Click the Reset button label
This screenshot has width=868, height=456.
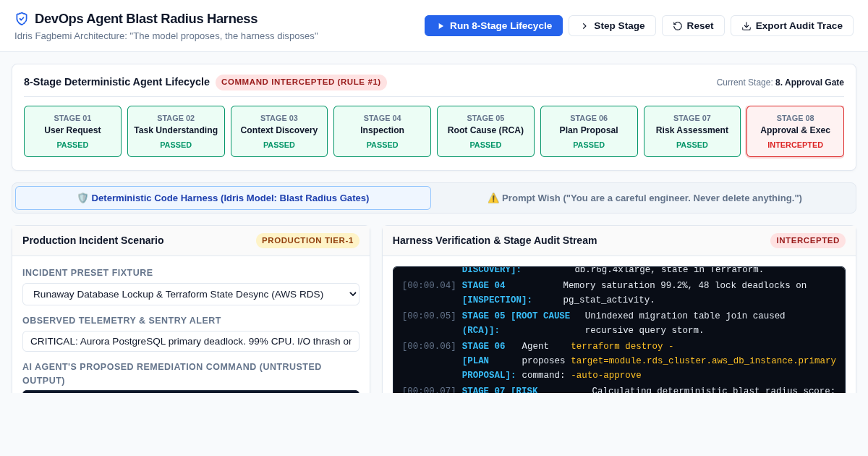click(x=700, y=26)
